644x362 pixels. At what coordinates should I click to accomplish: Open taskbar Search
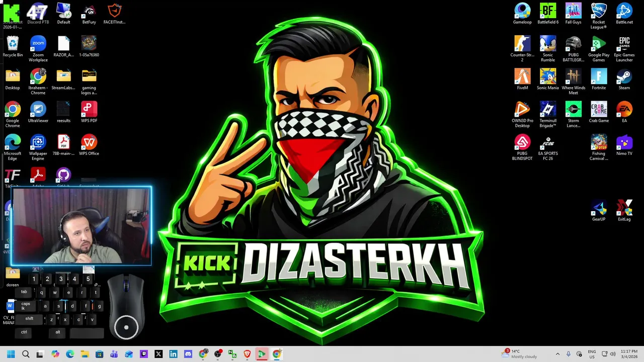pyautogui.click(x=26, y=354)
